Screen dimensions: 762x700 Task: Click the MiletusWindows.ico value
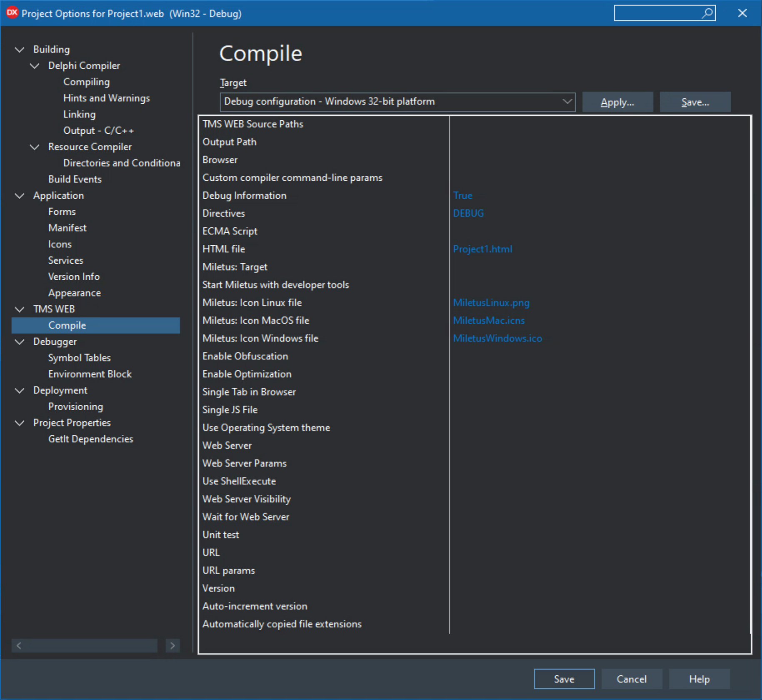[x=498, y=339]
